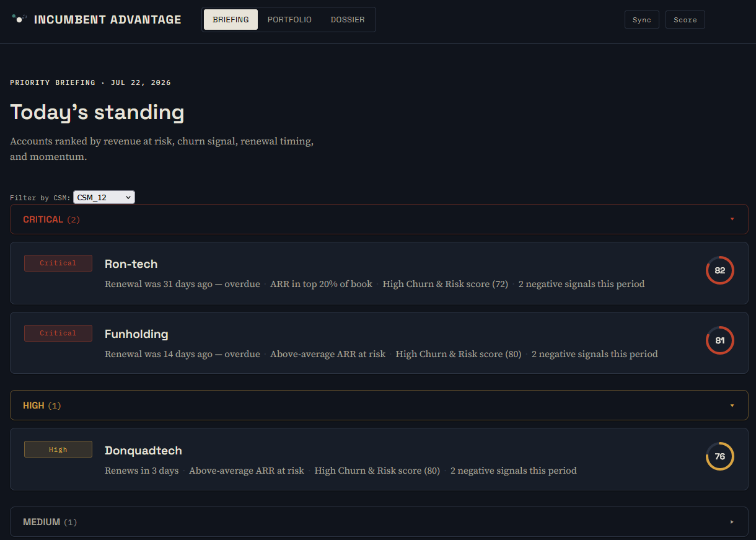Image resolution: width=756 pixels, height=540 pixels.
Task: Click 'Renewal was 14 days ago — overdue'
Action: 182,354
